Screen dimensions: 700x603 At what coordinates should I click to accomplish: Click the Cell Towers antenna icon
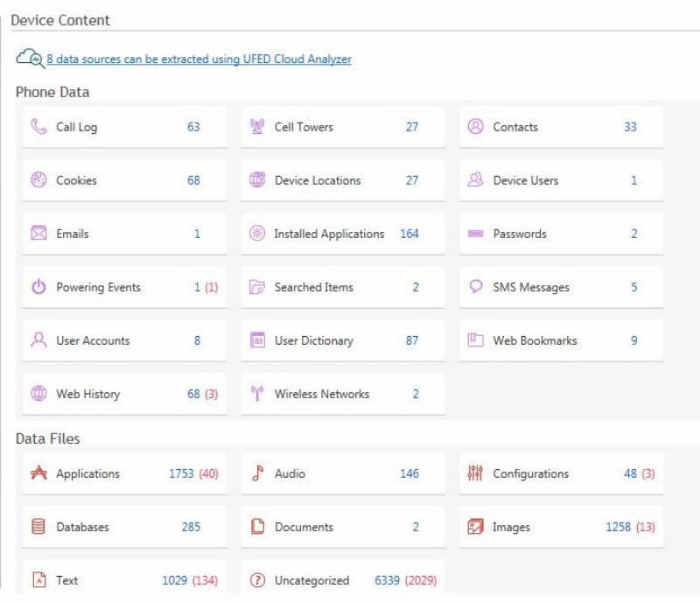[x=257, y=127]
